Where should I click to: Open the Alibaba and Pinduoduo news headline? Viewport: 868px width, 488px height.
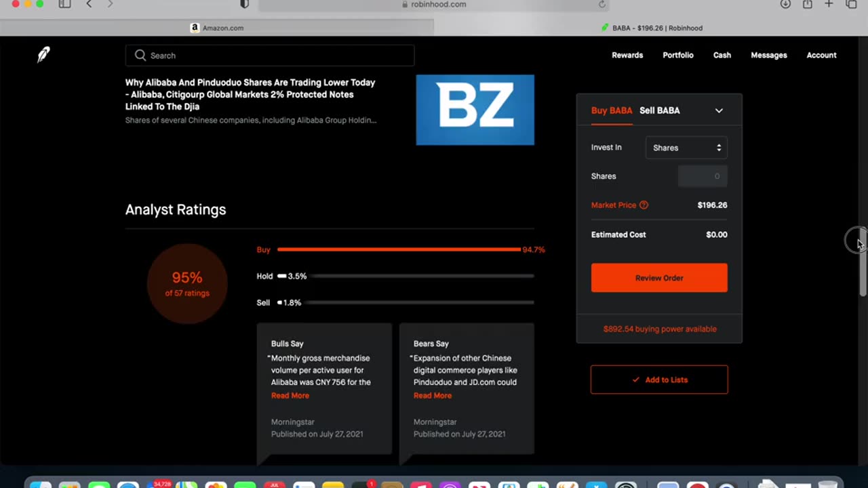pos(250,94)
